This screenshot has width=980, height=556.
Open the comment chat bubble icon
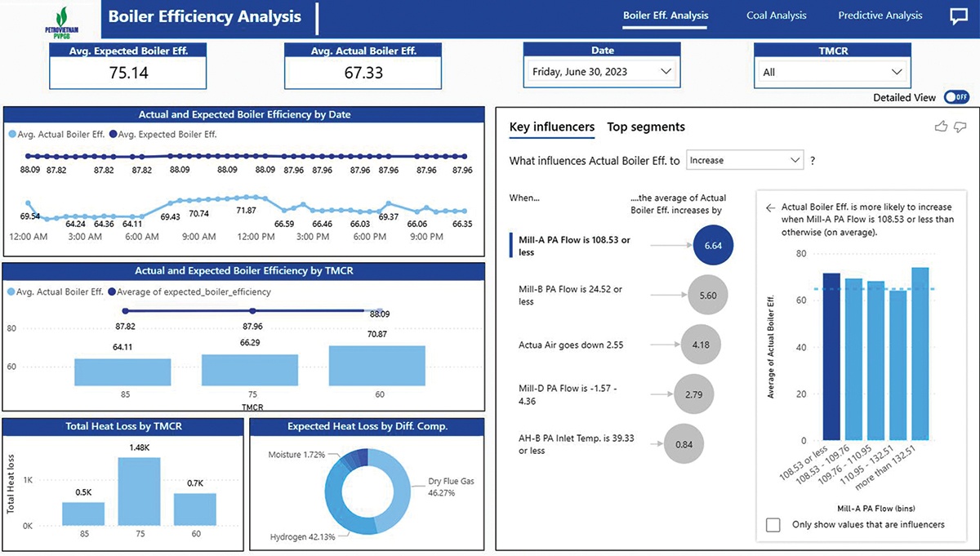(959, 16)
